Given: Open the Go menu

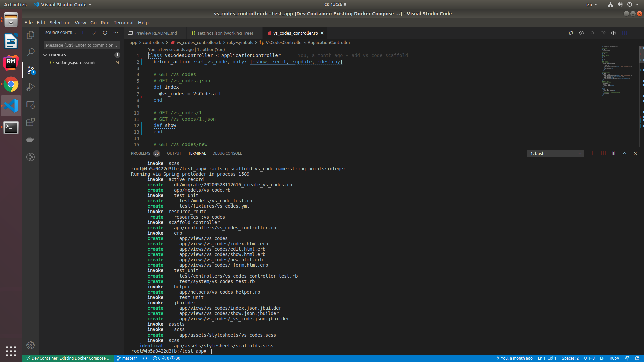Looking at the screenshot, I should (93, 22).
